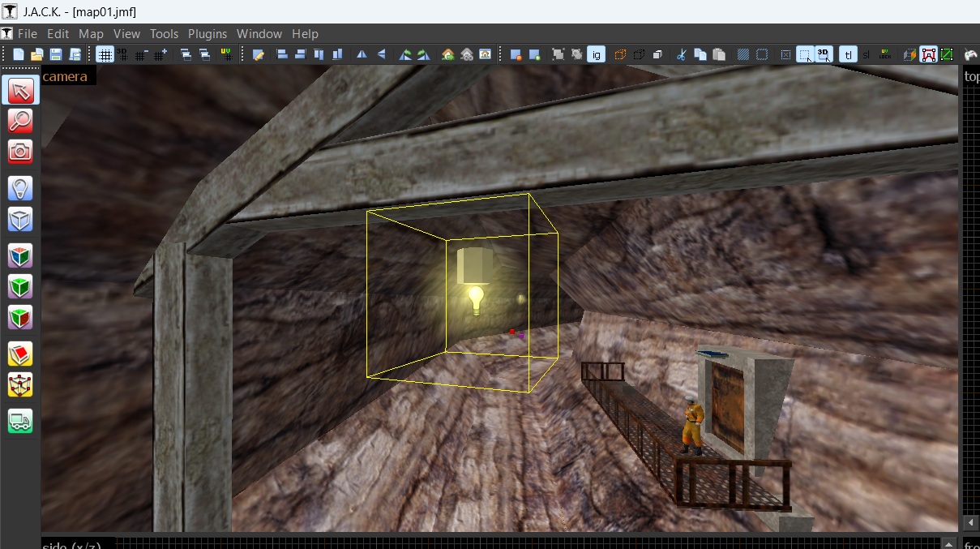
Task: Click the scroll-left arrow beside top viewport
Action: coord(969,522)
